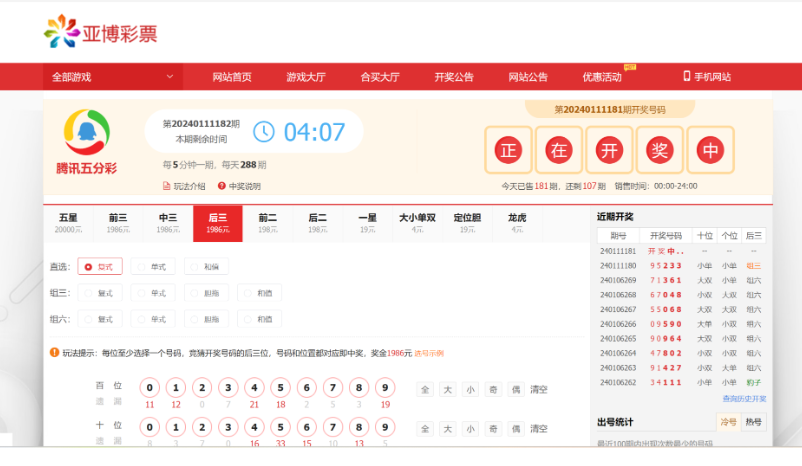Viewport: 802px width, 466px height.
Task: Switch to the 大小单双 play tab
Action: [417, 223]
